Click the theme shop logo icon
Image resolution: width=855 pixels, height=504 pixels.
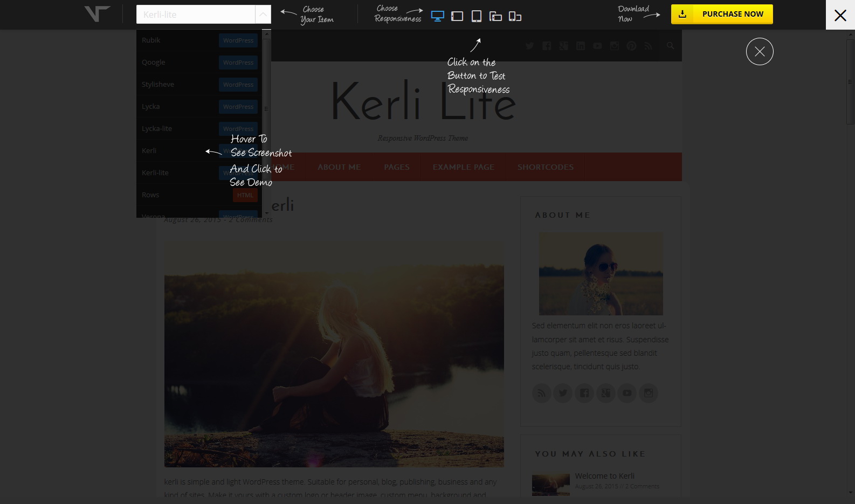pos(97,14)
